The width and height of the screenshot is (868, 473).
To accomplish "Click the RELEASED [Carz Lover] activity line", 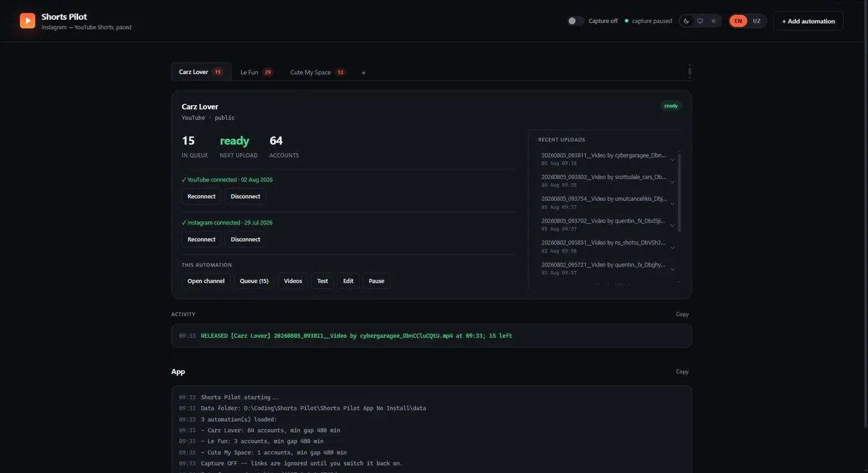I will click(x=356, y=336).
